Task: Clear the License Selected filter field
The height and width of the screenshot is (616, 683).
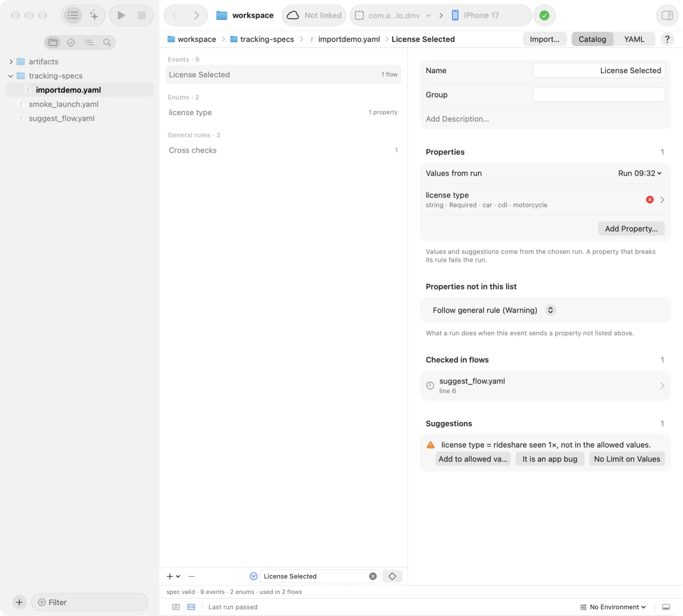Action: point(373,576)
